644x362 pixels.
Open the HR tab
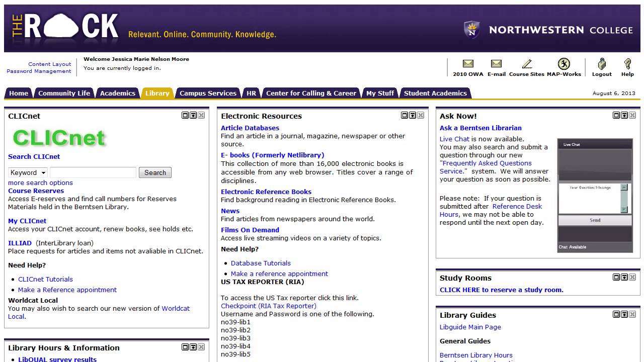tap(251, 93)
